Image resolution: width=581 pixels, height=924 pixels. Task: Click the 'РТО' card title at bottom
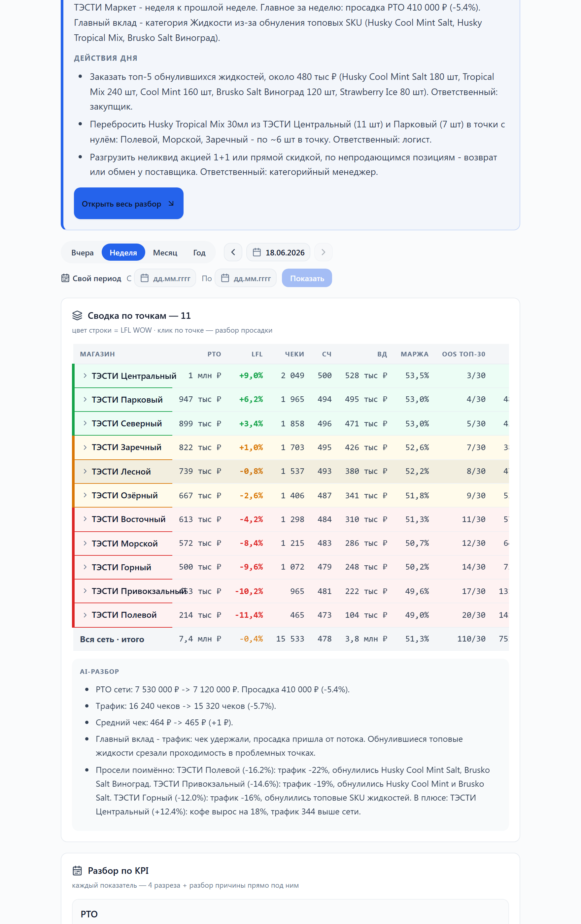[x=89, y=914]
